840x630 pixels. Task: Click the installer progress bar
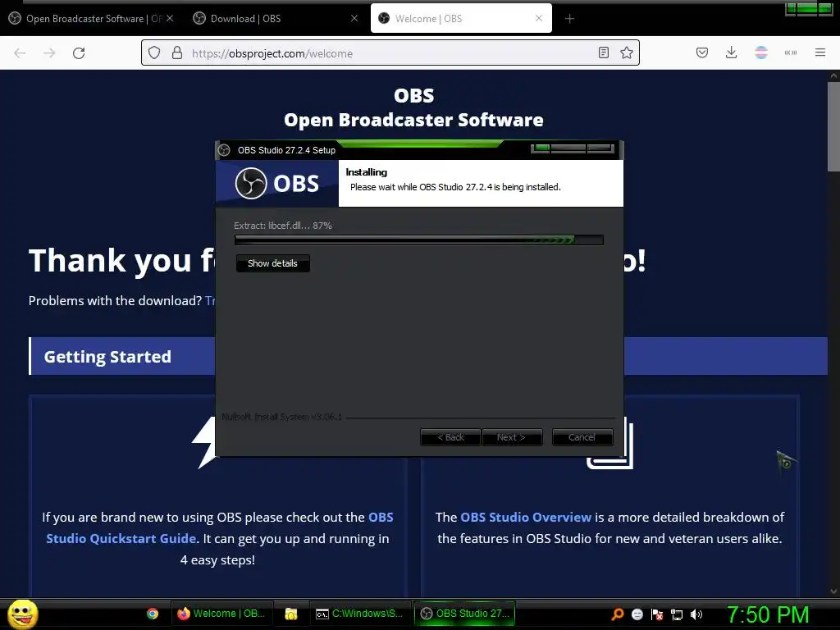(419, 240)
